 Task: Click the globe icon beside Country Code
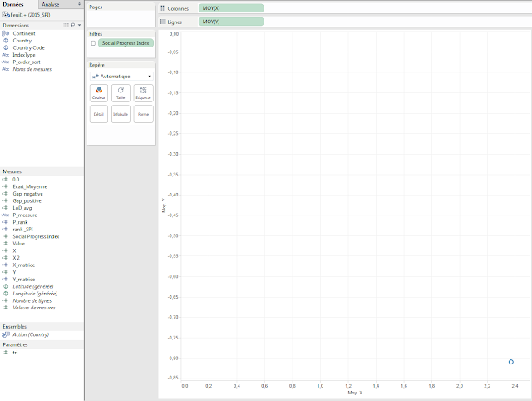6,47
